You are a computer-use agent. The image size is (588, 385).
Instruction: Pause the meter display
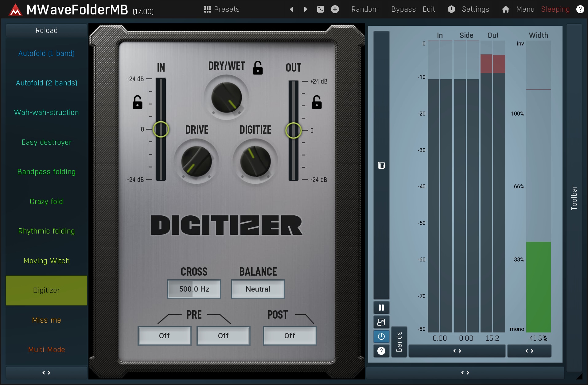click(381, 308)
